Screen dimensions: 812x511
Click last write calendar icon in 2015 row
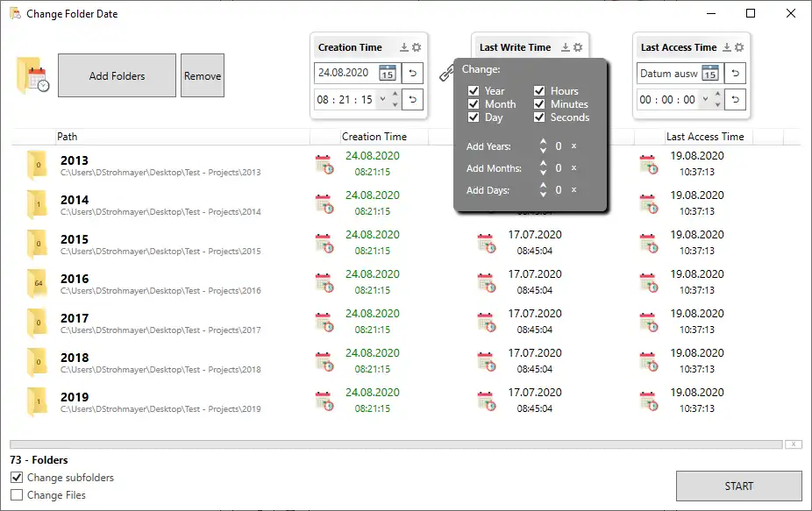tap(487, 244)
